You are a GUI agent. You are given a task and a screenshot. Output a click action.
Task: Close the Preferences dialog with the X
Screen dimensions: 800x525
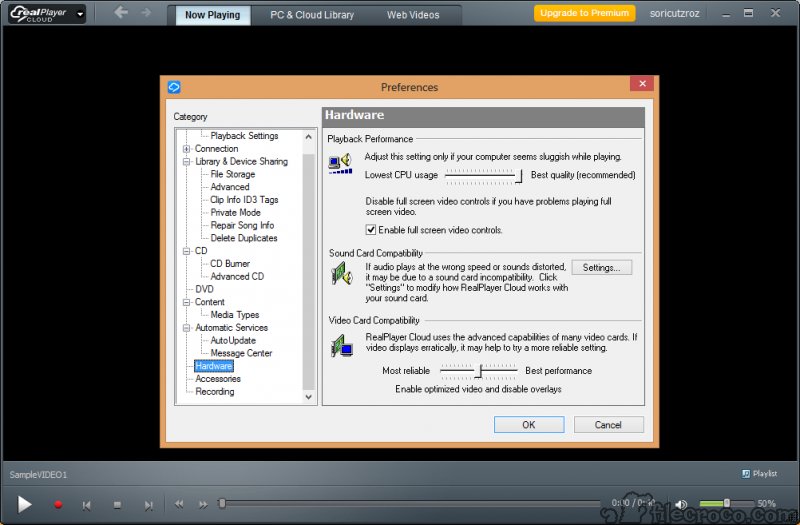click(x=642, y=84)
